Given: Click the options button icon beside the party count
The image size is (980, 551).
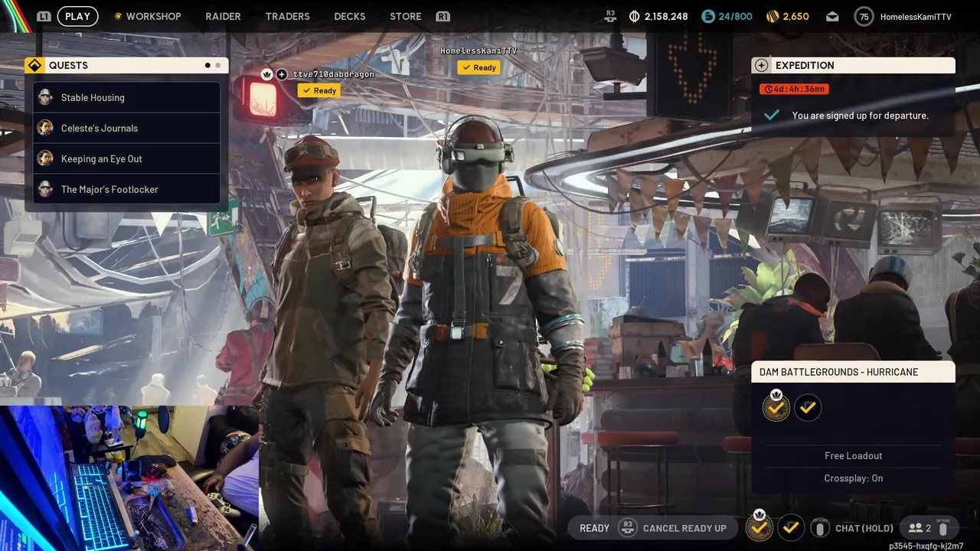Looking at the screenshot, I should click(x=943, y=527).
